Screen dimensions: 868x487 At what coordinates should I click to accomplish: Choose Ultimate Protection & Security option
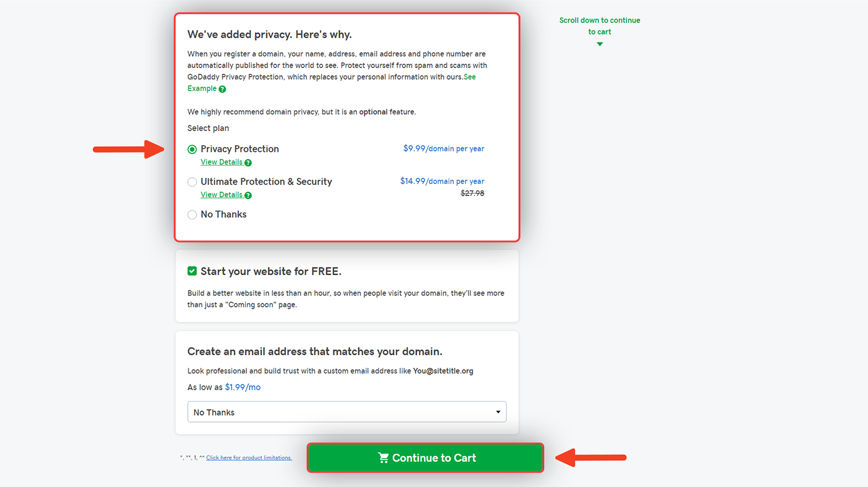[192, 182]
